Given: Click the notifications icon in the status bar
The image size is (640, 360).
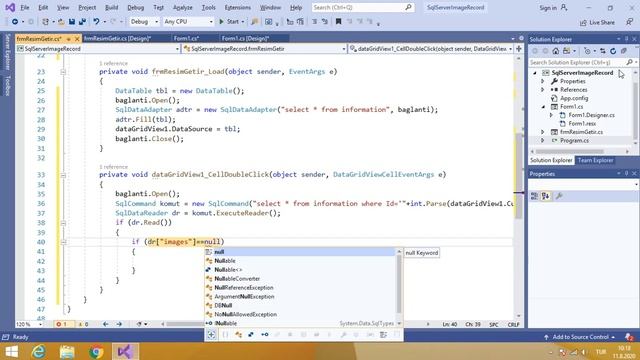Looking at the screenshot, I should [x=629, y=337].
